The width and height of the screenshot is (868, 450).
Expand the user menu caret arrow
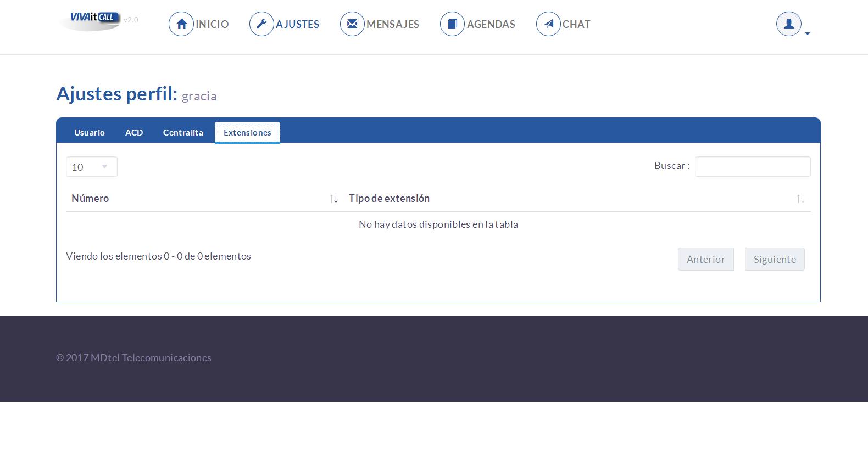point(808,34)
